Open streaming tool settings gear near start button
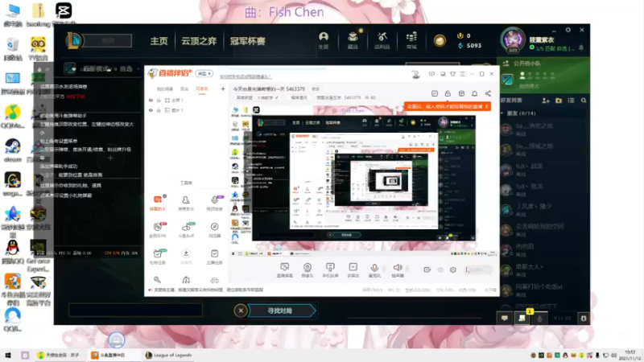The image size is (644, 362). pos(453,269)
